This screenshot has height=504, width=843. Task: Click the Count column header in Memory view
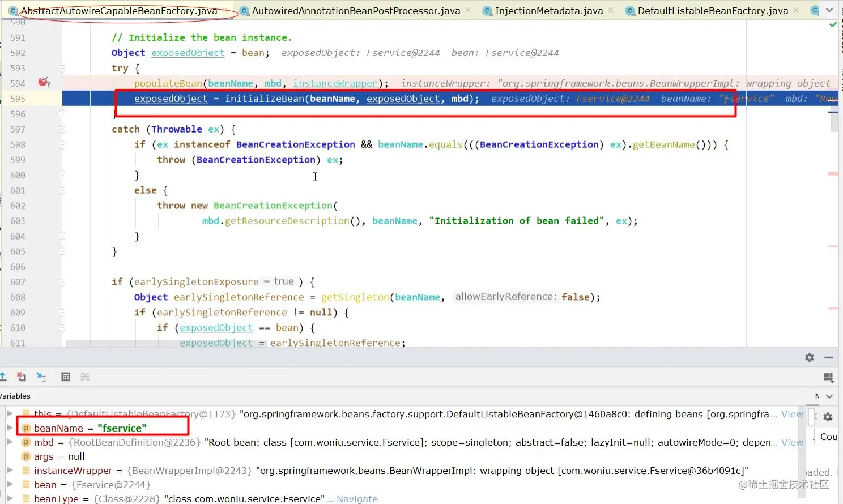(x=828, y=437)
